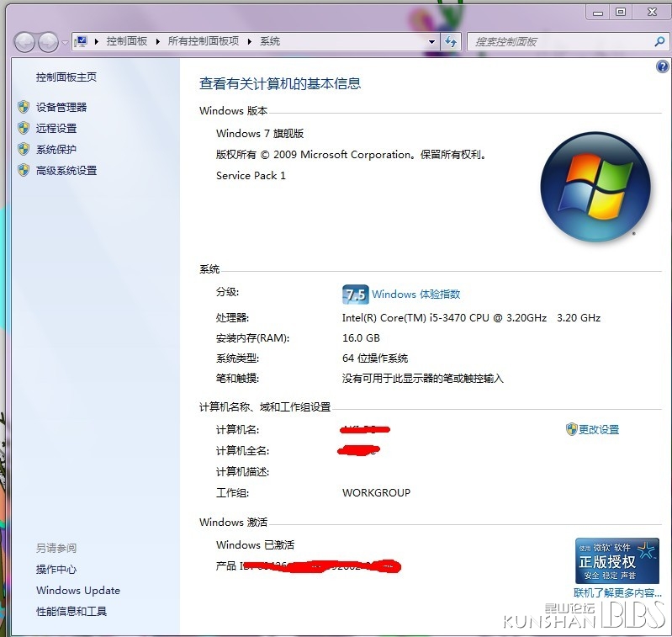Click the Forward navigation arrow button
Viewport: 672px width, 637px height.
48,41
